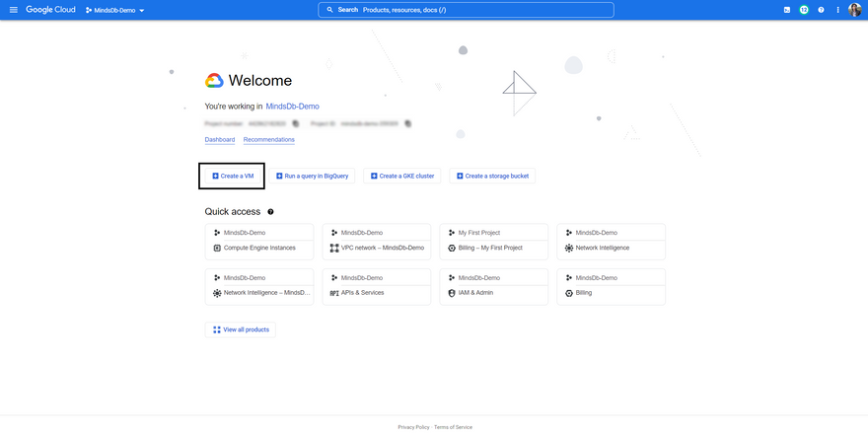Open the notifications badge icon
The image size is (868, 436).
click(804, 10)
